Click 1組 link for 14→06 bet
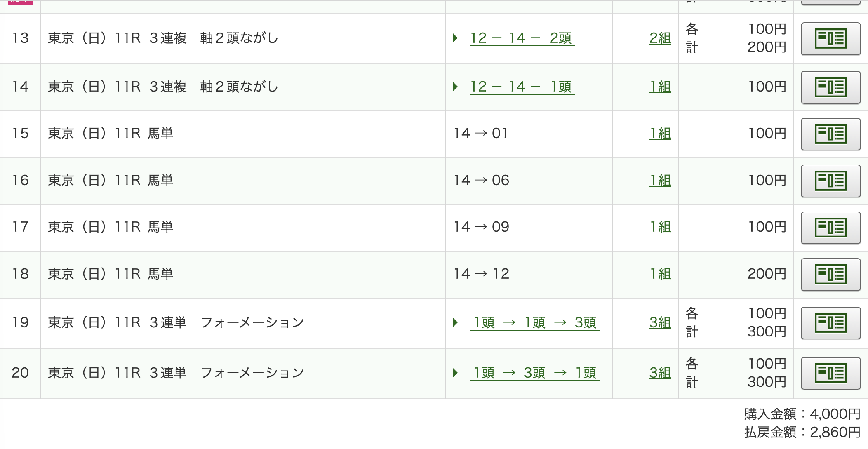Image resolution: width=868 pixels, height=449 pixels. tap(660, 181)
